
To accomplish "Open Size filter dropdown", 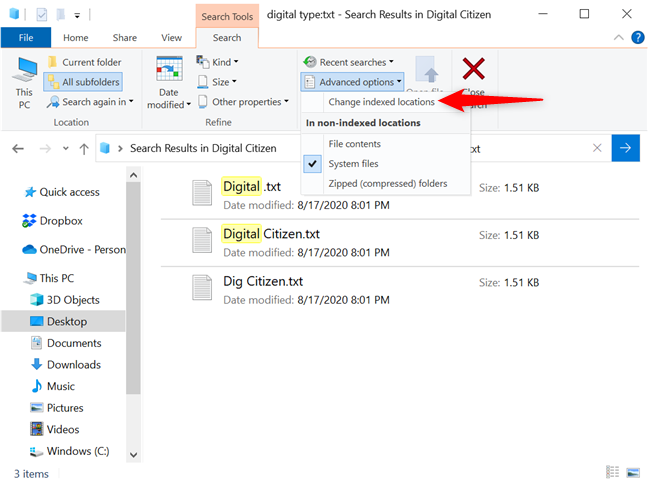I will tap(217, 82).
